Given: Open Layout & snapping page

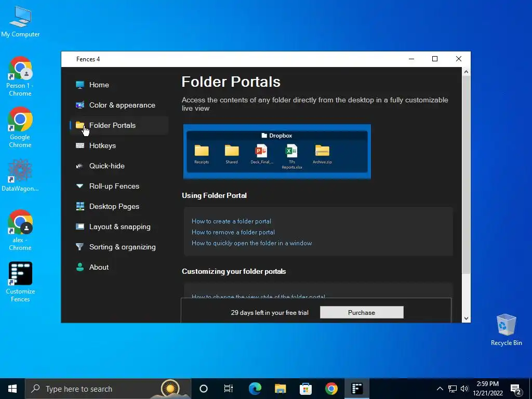Looking at the screenshot, I should [x=119, y=227].
